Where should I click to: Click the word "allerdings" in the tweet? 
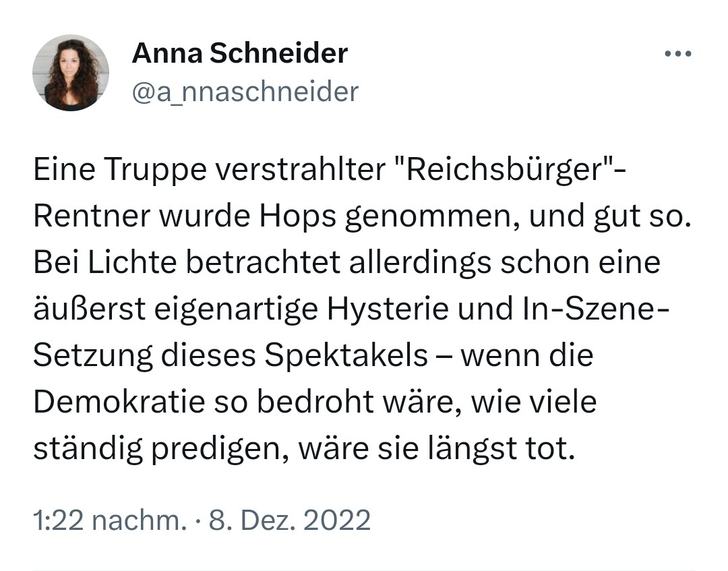(x=420, y=263)
